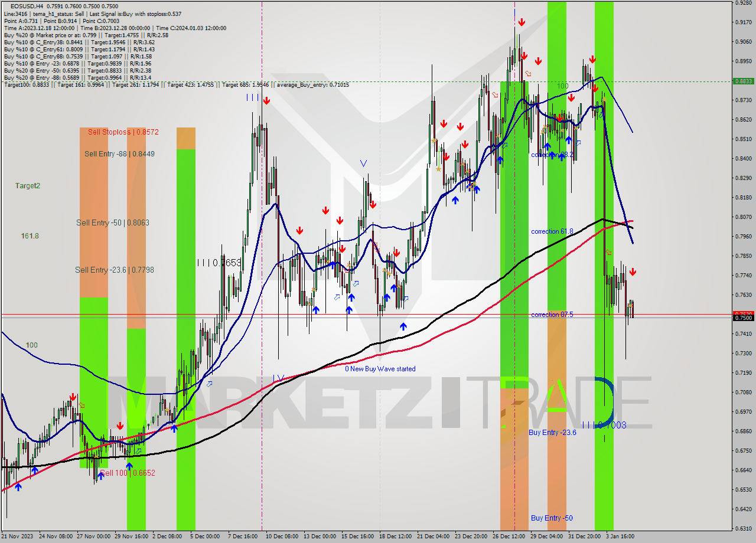Click the '5 Dec 00:00' date label
The image size is (756, 543).
pos(206,537)
